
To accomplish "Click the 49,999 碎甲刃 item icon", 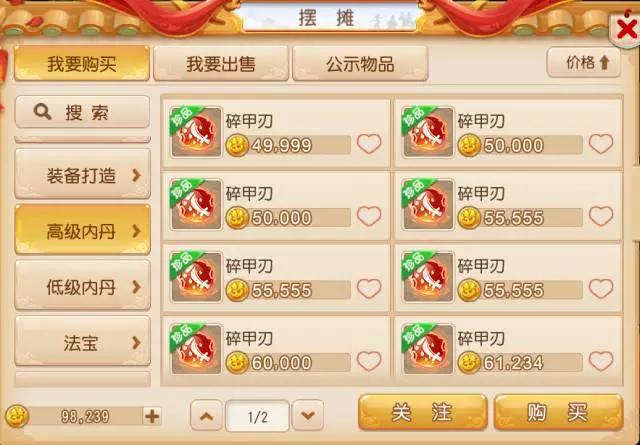I will pos(196,131).
